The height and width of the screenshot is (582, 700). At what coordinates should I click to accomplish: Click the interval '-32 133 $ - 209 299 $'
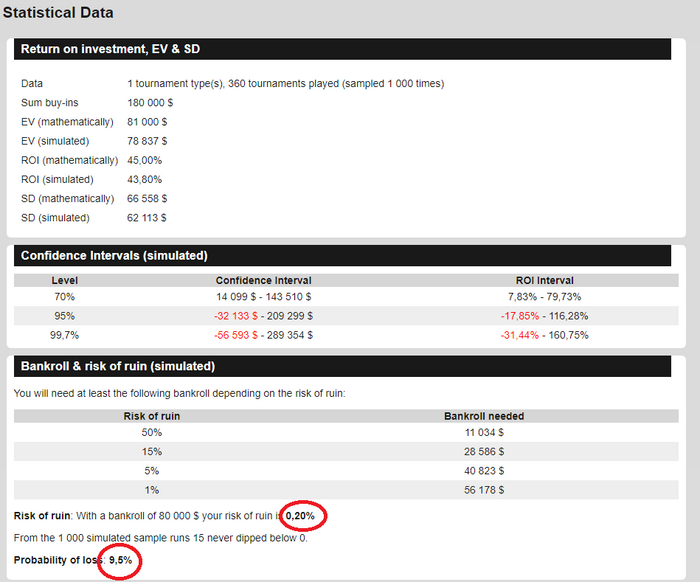[263, 316]
